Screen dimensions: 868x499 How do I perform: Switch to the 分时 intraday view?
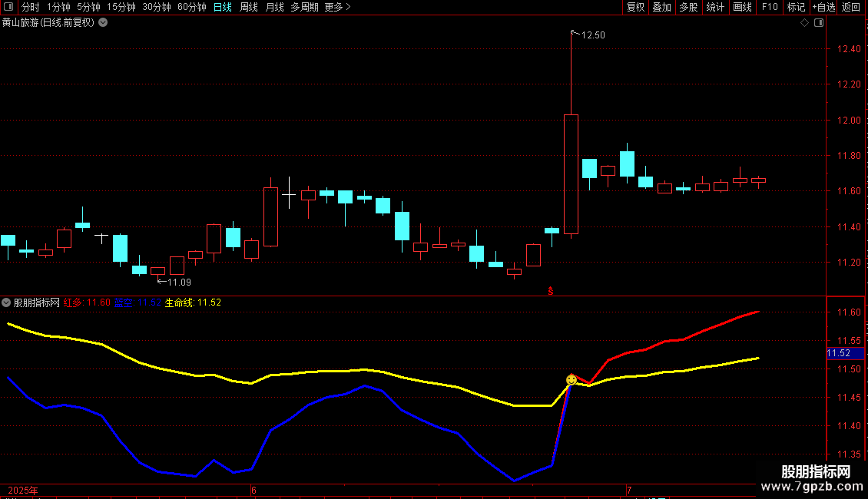pos(31,7)
